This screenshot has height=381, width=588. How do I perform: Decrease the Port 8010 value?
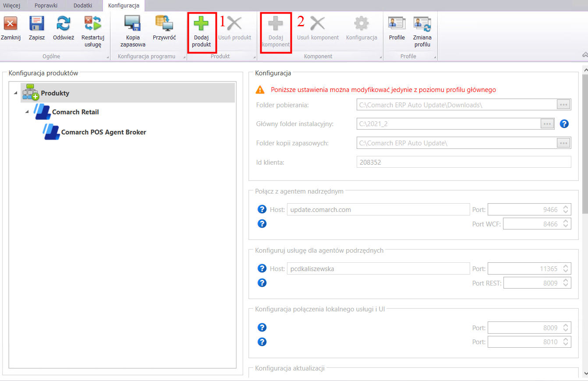pos(566,345)
